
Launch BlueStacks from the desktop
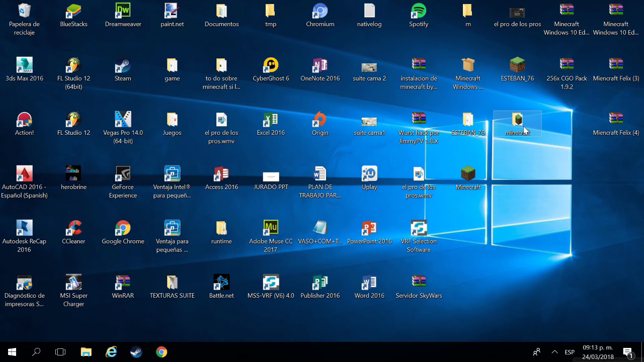pyautogui.click(x=73, y=15)
